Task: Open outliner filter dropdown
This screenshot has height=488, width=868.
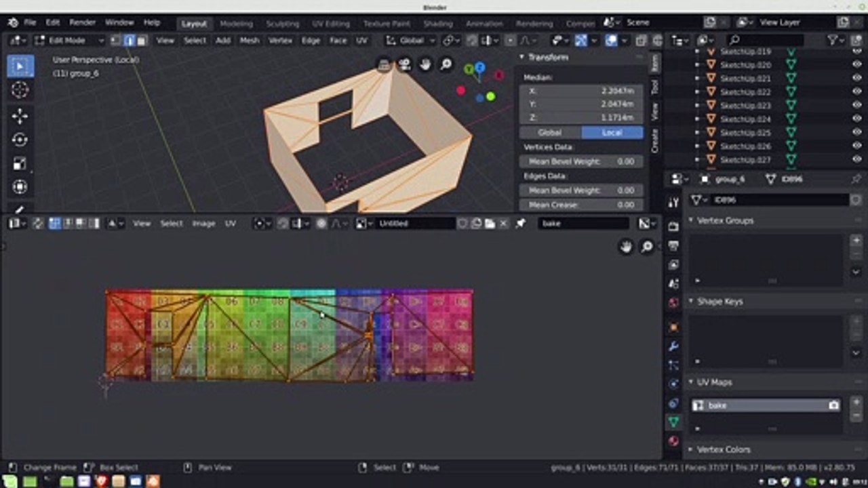Action: pyautogui.click(x=837, y=41)
